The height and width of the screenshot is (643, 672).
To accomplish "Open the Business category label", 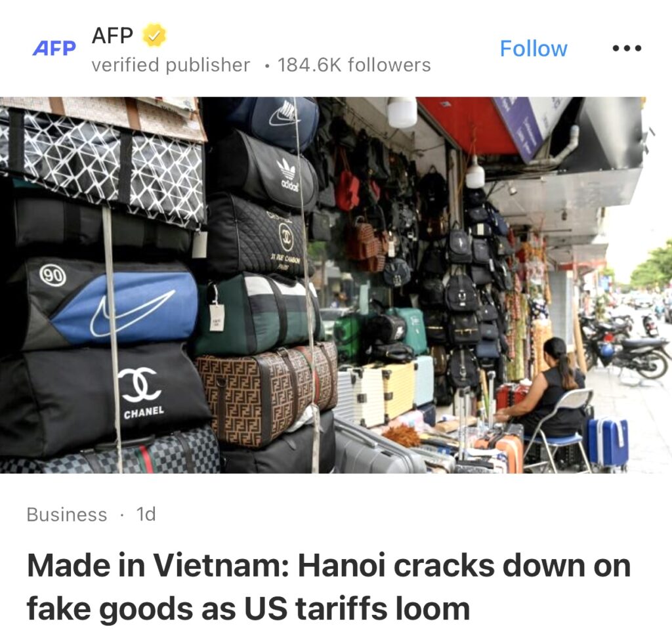I will 67,514.
